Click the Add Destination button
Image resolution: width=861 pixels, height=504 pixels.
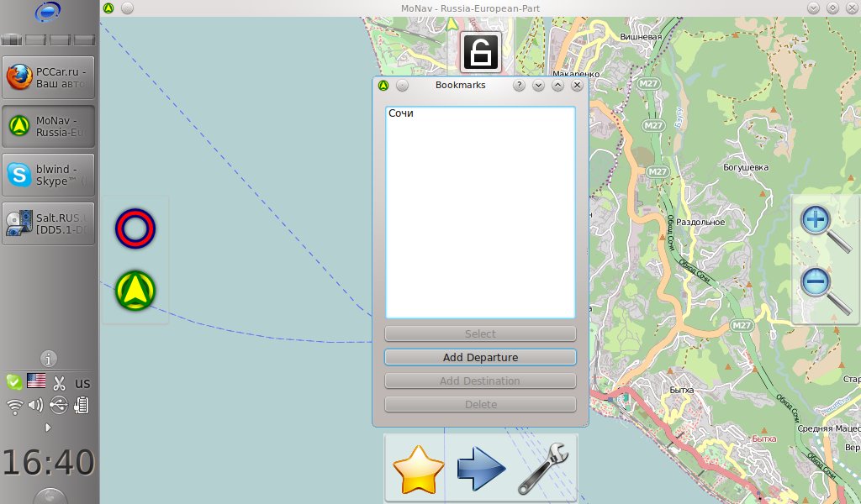[x=480, y=381]
